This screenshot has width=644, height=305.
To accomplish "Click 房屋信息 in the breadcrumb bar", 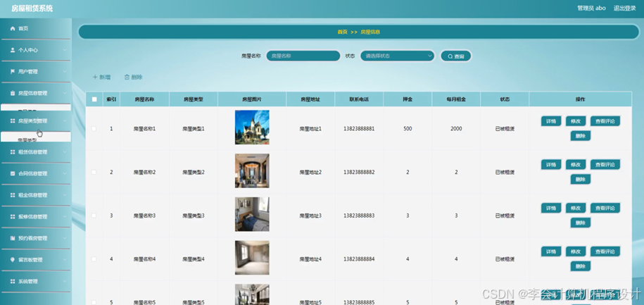I will click(x=370, y=32).
